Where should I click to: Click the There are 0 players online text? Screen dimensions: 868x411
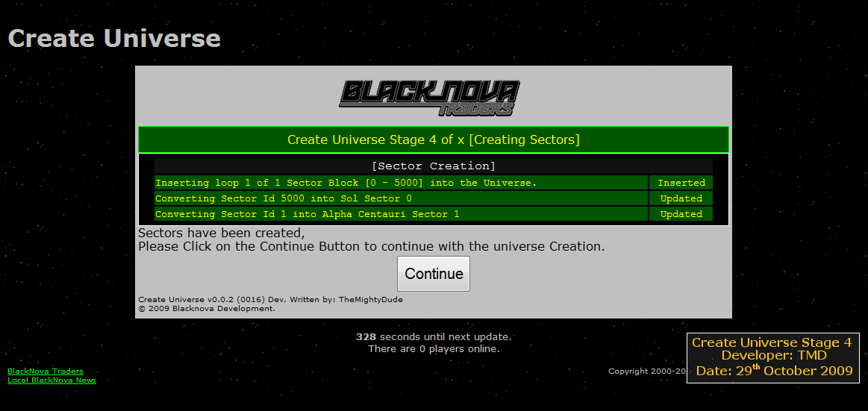point(434,349)
